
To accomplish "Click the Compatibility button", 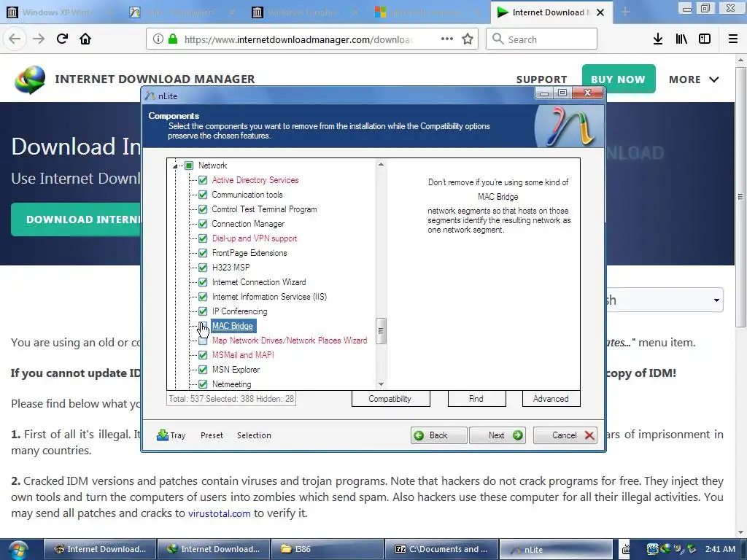I will pos(390,399).
